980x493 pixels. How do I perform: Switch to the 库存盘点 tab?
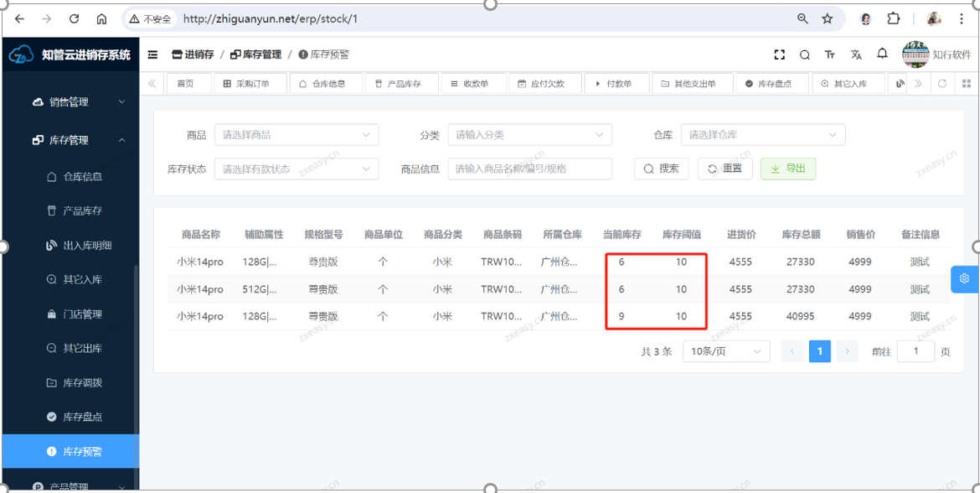pyautogui.click(x=773, y=83)
